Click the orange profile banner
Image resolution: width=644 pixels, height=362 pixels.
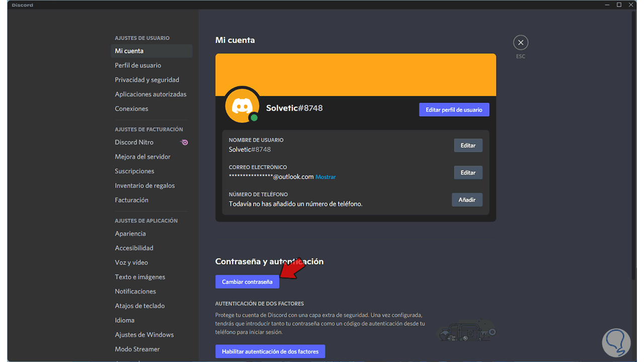(356, 75)
